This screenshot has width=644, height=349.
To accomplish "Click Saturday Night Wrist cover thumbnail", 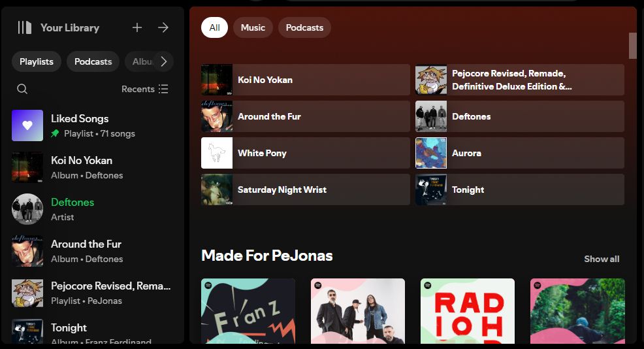I will click(x=217, y=190).
